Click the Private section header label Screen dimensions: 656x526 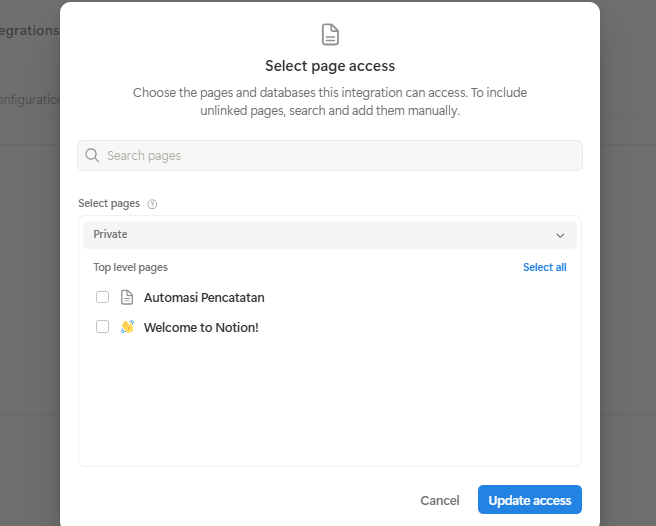coord(111,235)
